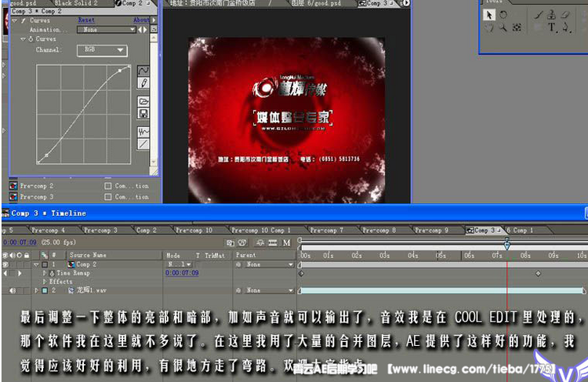Click the current time 0:00:07:09 display
The image size is (588, 382).
(20, 242)
